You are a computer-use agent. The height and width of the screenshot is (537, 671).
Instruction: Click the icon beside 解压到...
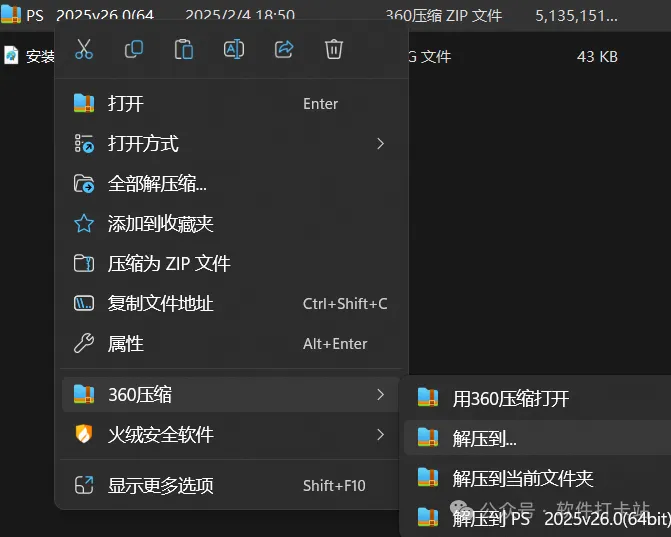[428, 437]
